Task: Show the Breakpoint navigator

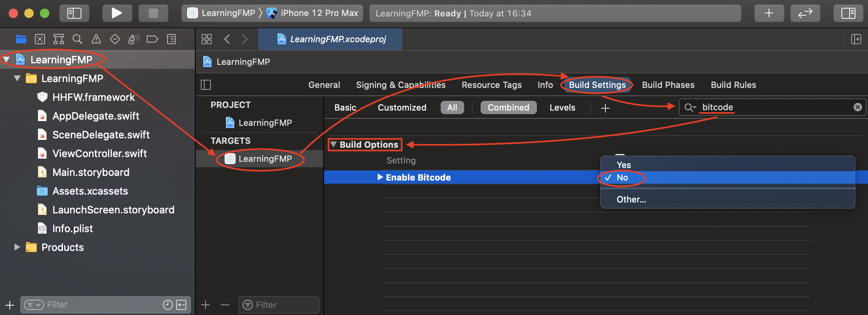Action: click(x=152, y=39)
